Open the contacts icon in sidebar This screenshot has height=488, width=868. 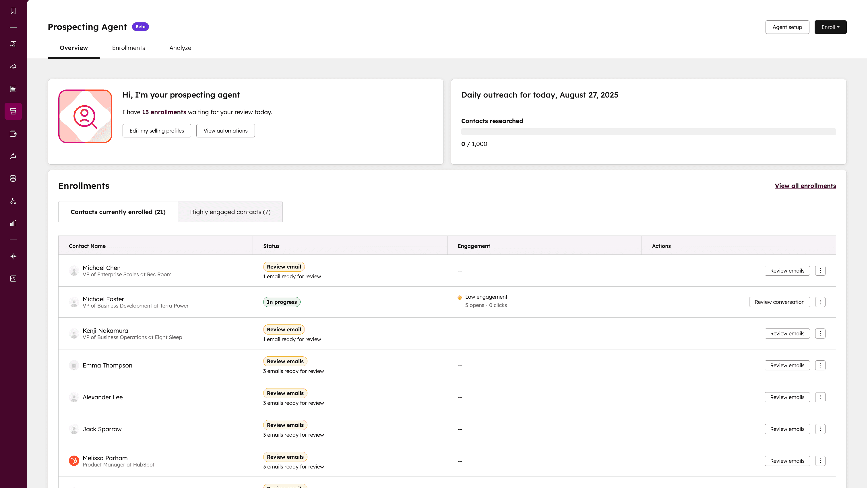point(13,44)
